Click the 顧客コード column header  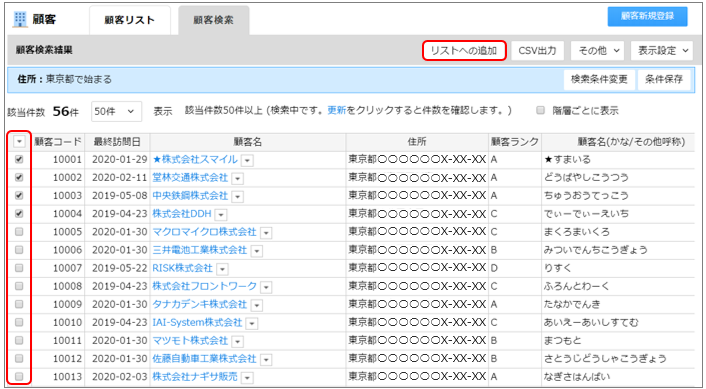point(58,142)
